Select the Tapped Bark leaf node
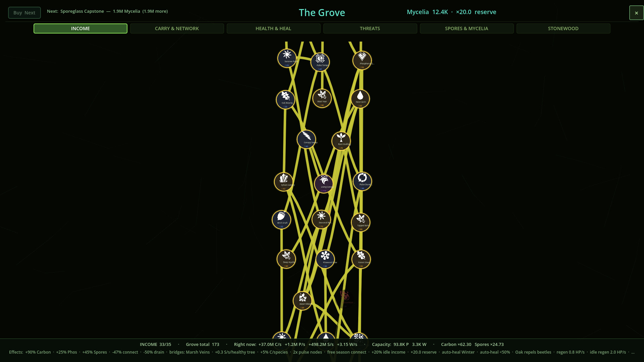This screenshot has width=644, height=362. click(361, 222)
